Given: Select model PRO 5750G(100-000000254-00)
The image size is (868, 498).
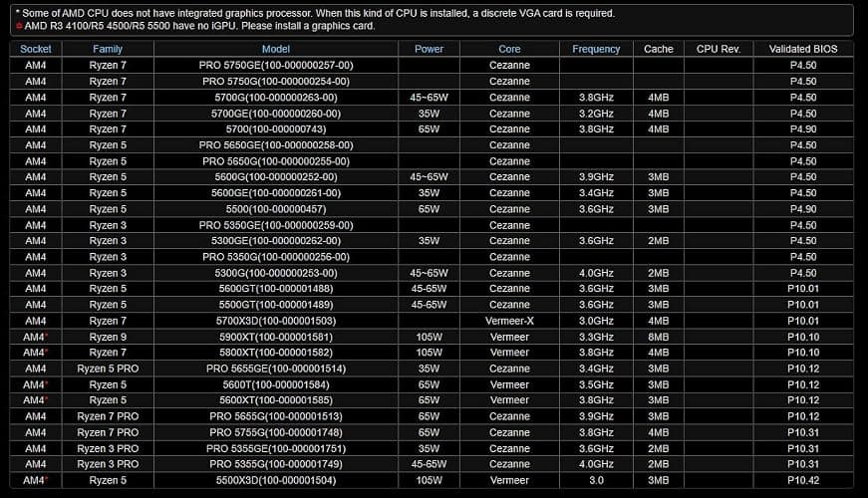Looking at the screenshot, I should [x=276, y=81].
